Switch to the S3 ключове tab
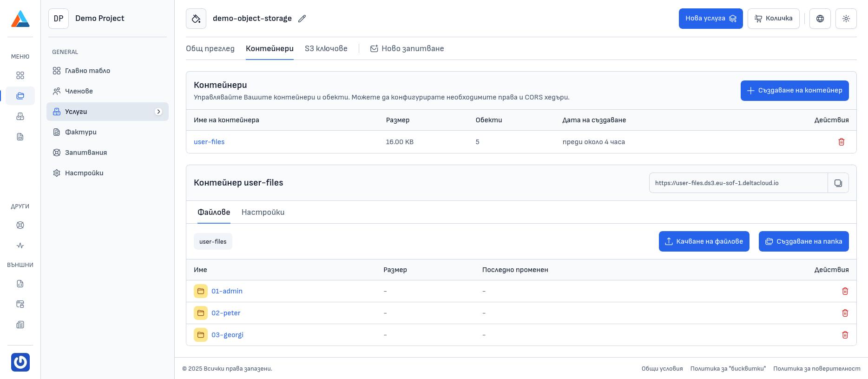Viewport: 868px width, 379px height. [326, 49]
